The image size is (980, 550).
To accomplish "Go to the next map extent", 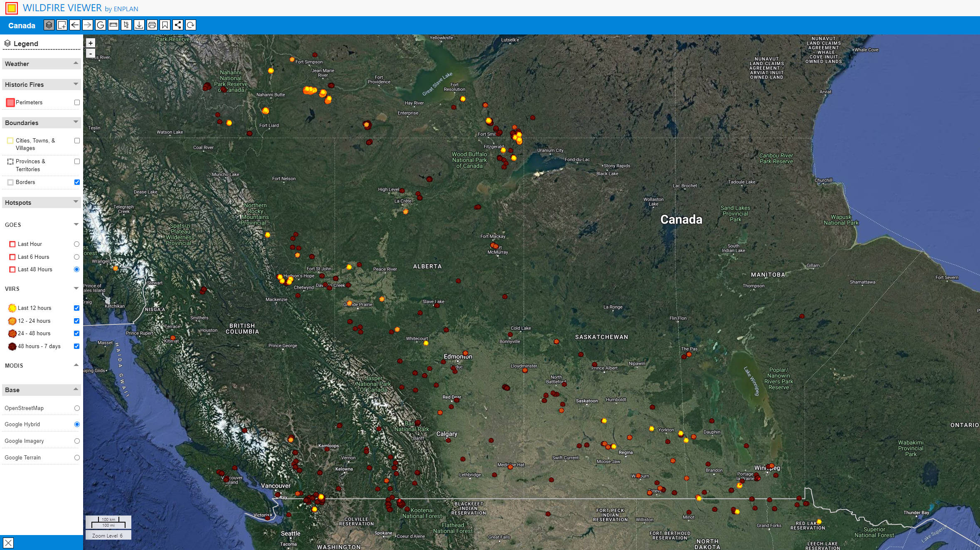I will [88, 25].
